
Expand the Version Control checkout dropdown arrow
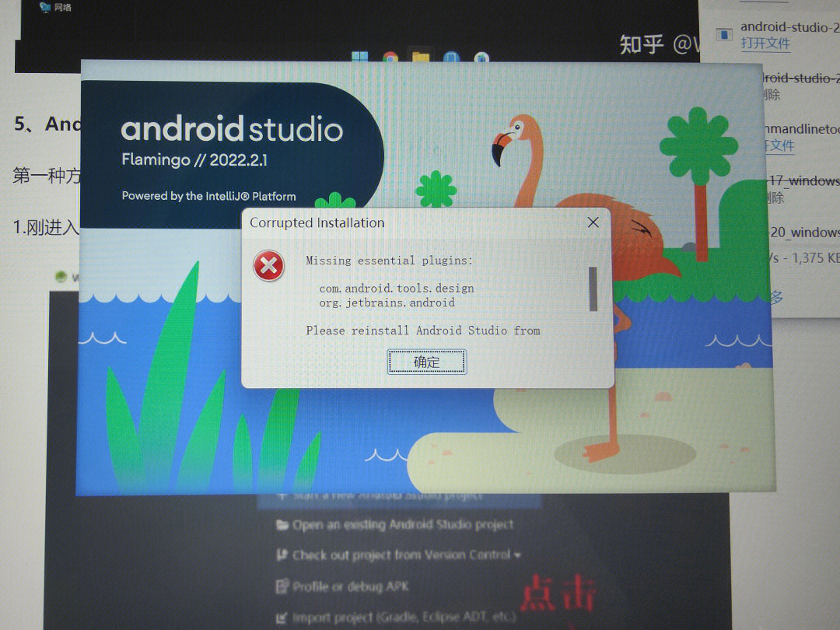coord(517,555)
